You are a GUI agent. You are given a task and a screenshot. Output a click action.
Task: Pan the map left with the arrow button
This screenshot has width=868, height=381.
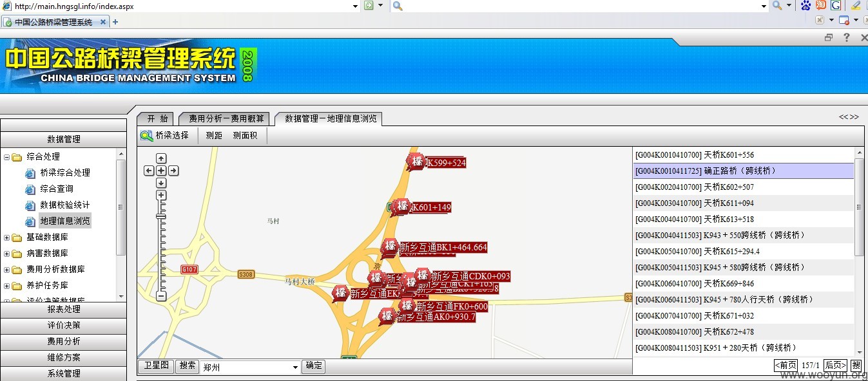149,171
